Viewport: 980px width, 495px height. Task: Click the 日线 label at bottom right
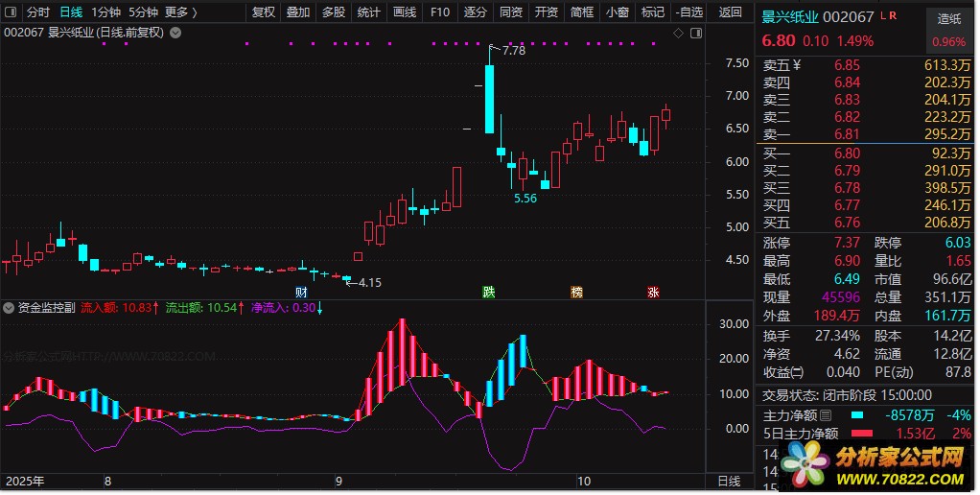729,482
